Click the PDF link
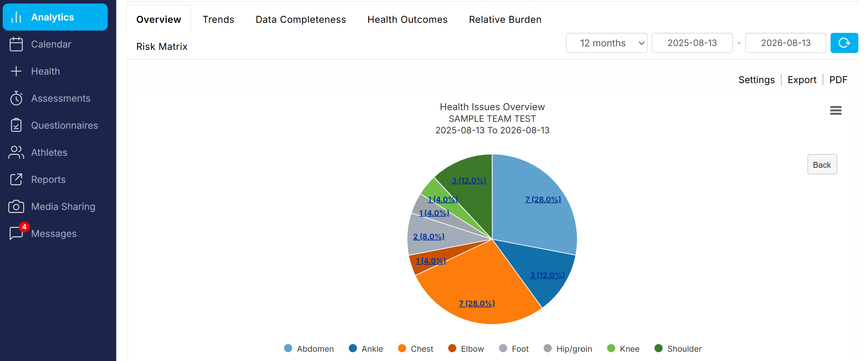868x361 pixels. pos(838,80)
